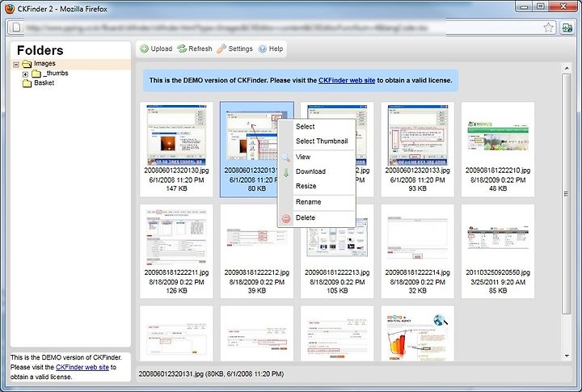Click the Images folder icon

[x=27, y=64]
